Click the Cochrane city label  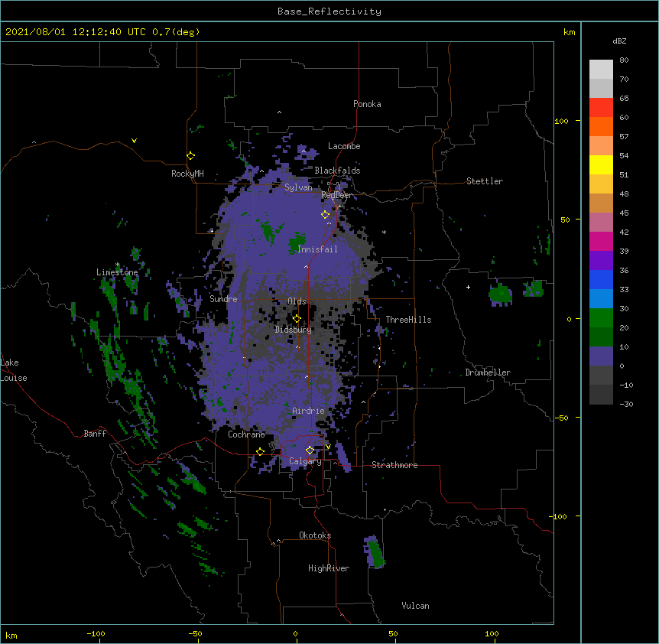coord(246,434)
